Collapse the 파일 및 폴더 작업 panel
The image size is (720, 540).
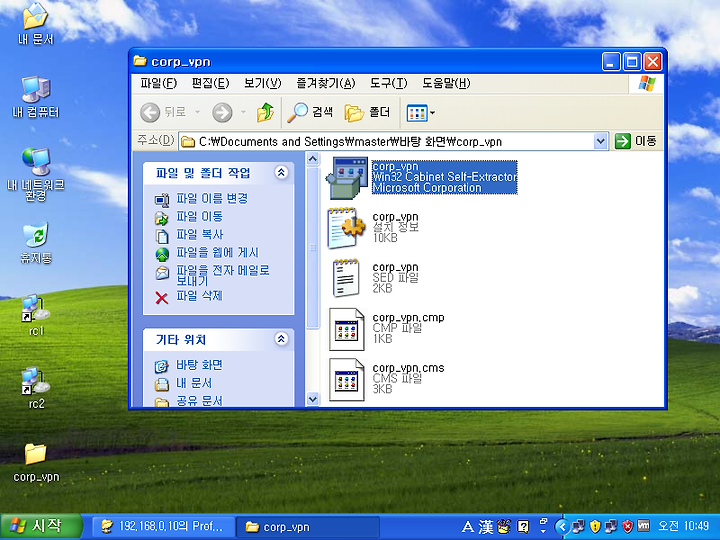click(281, 173)
